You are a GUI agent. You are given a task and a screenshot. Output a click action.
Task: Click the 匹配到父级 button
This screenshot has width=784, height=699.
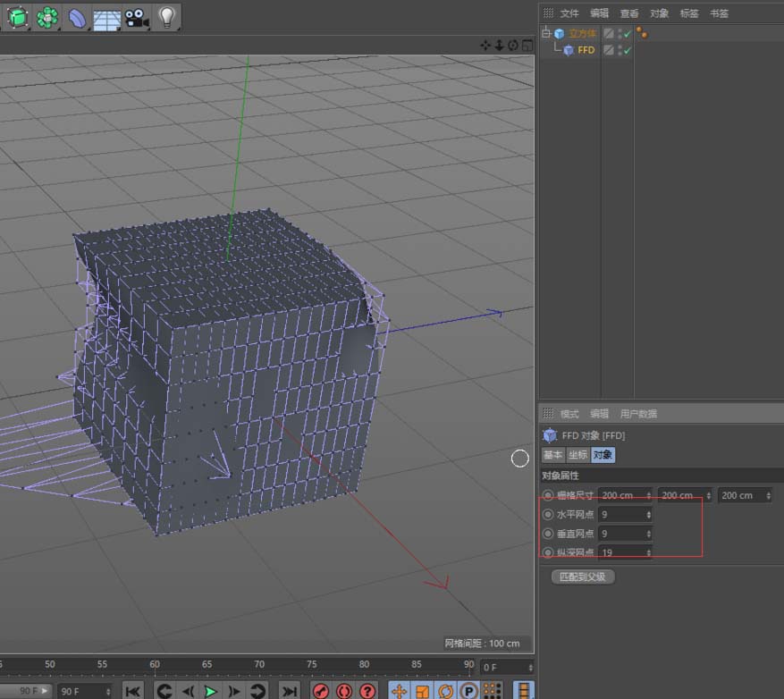point(582,577)
